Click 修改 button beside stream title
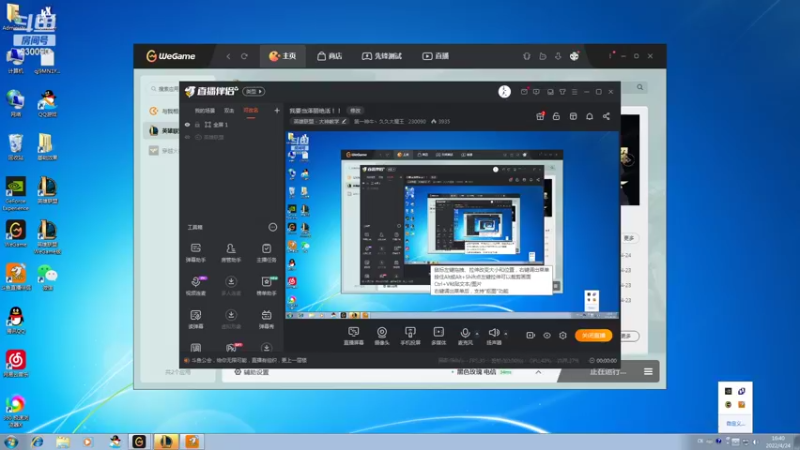This screenshot has width=800, height=450. 355,111
